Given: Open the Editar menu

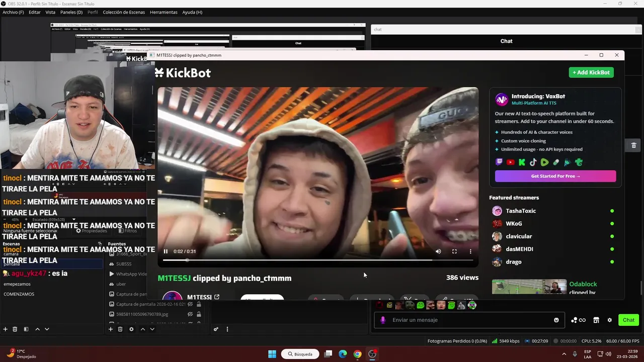Looking at the screenshot, I should pos(35,12).
